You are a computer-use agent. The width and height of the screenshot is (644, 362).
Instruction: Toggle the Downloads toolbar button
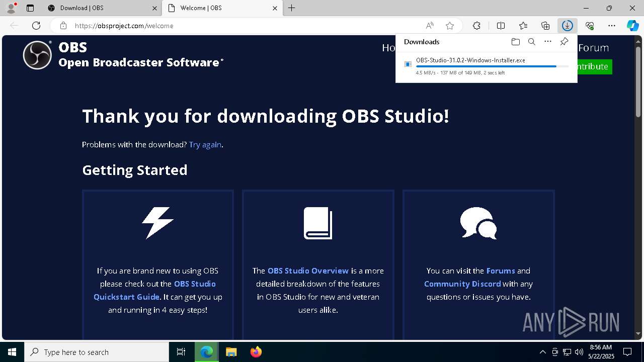[x=568, y=26]
